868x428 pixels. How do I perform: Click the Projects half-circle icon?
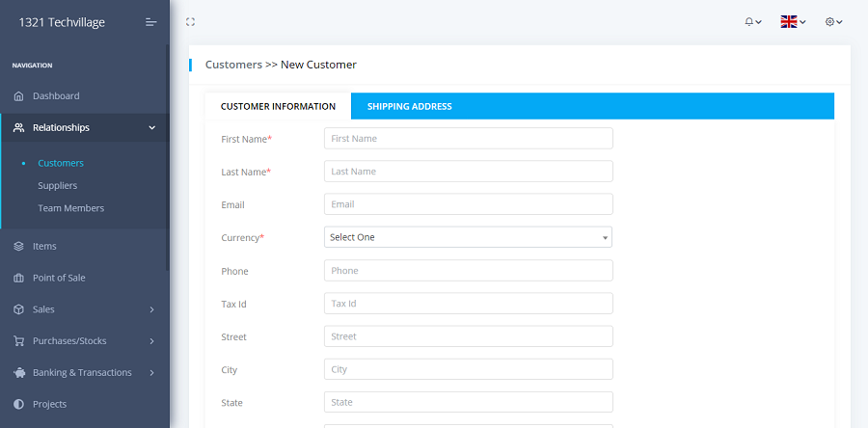(x=18, y=405)
